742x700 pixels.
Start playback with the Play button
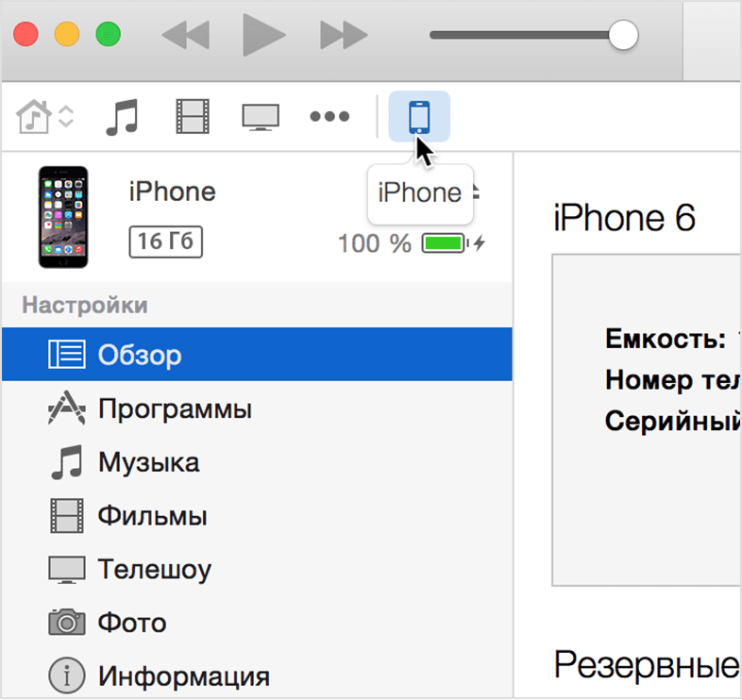tap(263, 35)
